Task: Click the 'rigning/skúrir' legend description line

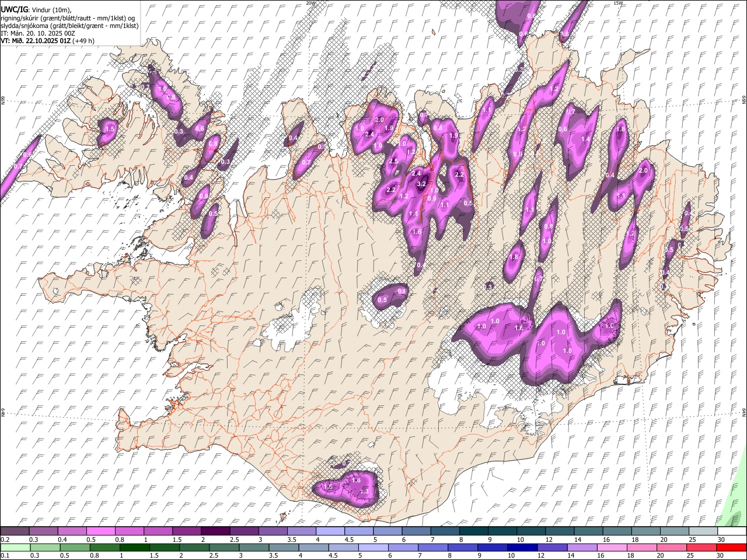Action: (x=68, y=18)
